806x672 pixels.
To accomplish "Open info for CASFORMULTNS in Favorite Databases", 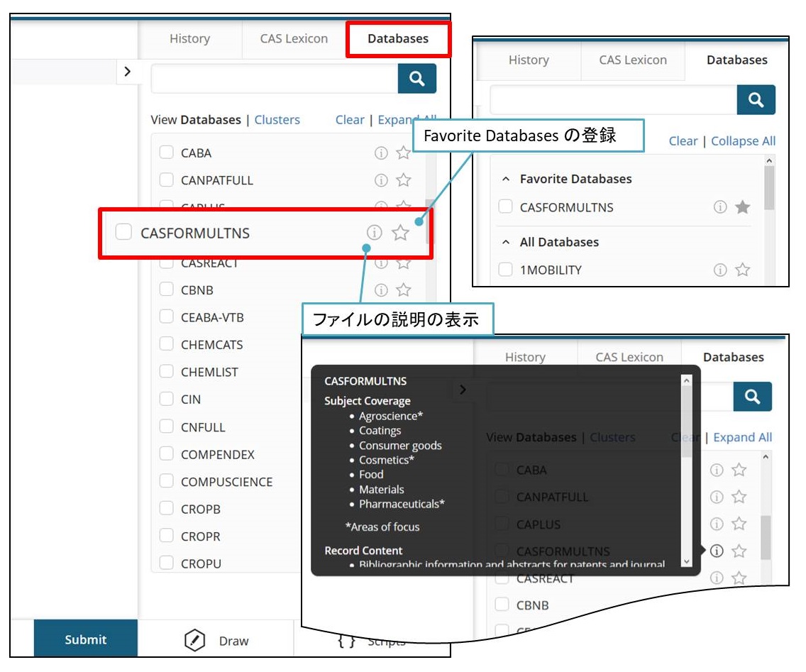I will click(x=720, y=207).
